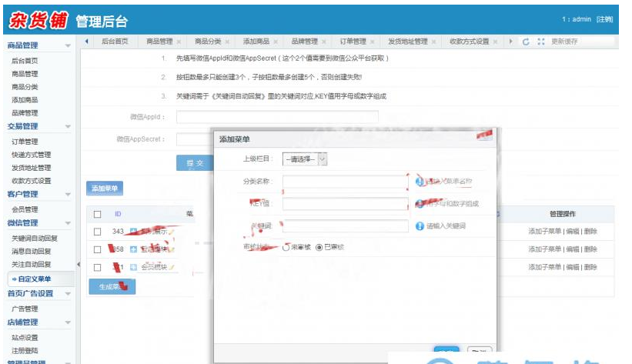The width and height of the screenshot is (632, 364).
Task: Click the plus icon on row 343
Action: coord(133,232)
